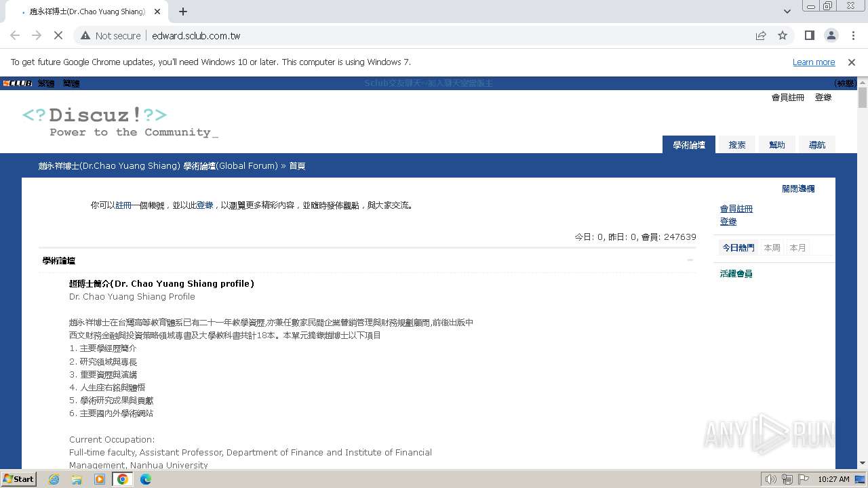The width and height of the screenshot is (868, 488).
Task: Launch Internet Explorer from the taskbar
Action: click(54, 479)
